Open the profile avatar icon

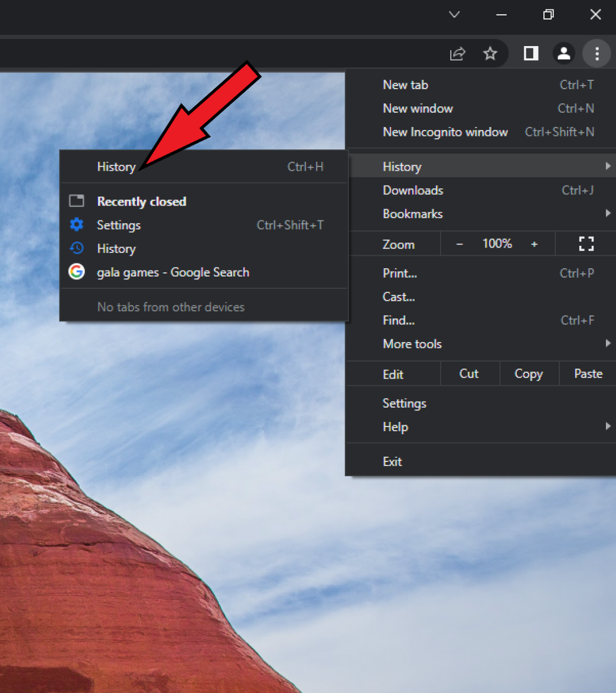(x=563, y=54)
